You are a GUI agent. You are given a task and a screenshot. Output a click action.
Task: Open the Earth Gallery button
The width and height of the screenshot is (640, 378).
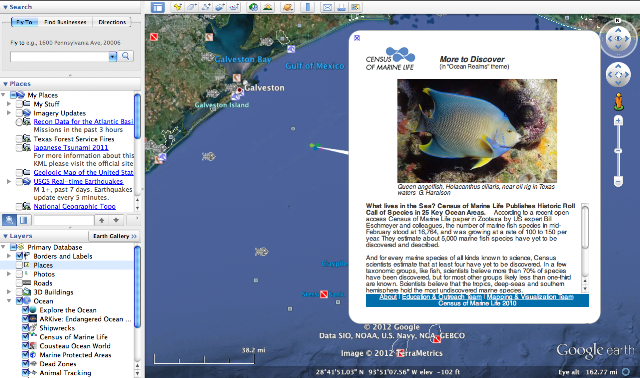[115, 236]
